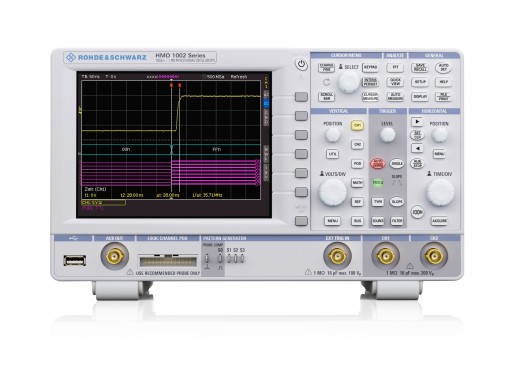Tap the oval SLOPE trigger button
Image resolution: width=520 pixels, height=380 pixels.
click(397, 202)
